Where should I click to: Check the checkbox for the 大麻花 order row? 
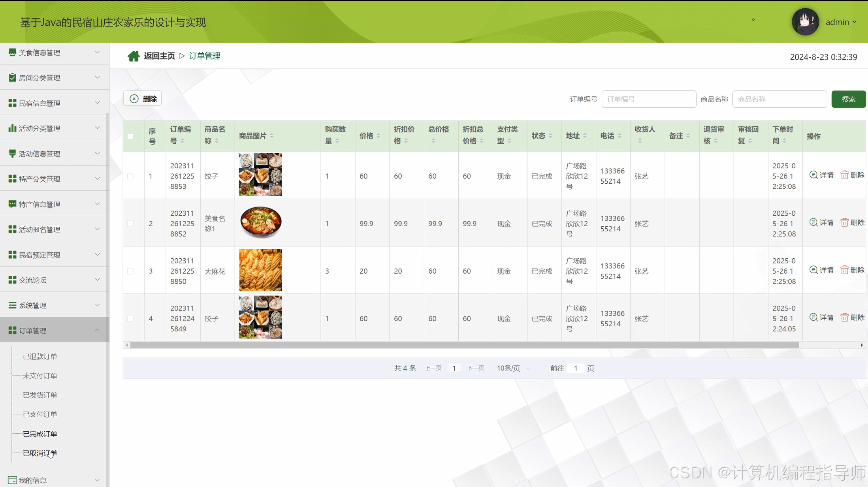[130, 271]
